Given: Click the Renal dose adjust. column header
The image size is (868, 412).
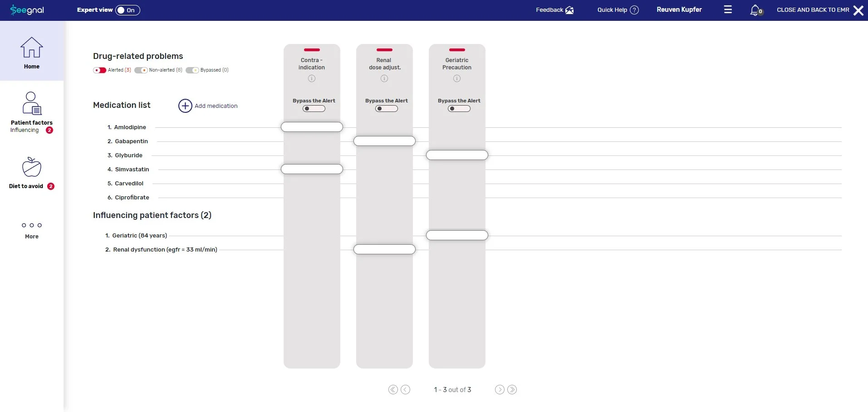Looking at the screenshot, I should click(385, 64).
